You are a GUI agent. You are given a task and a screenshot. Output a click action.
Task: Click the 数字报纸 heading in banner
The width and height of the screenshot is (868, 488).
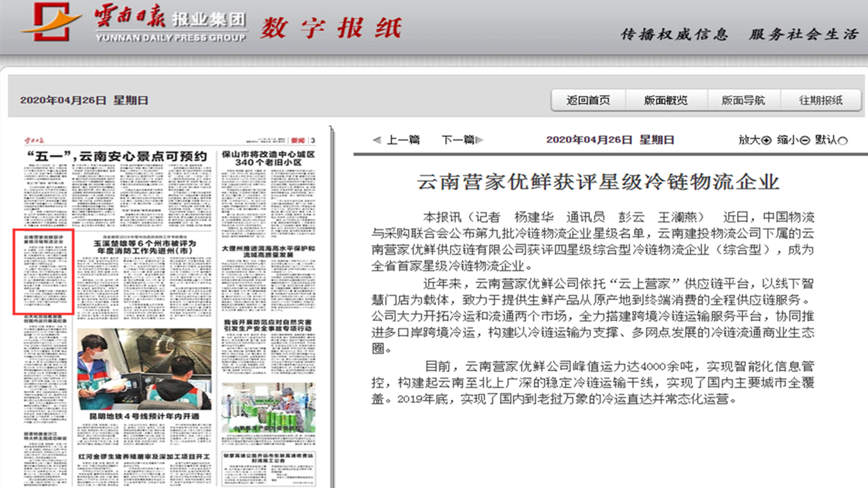[x=330, y=28]
